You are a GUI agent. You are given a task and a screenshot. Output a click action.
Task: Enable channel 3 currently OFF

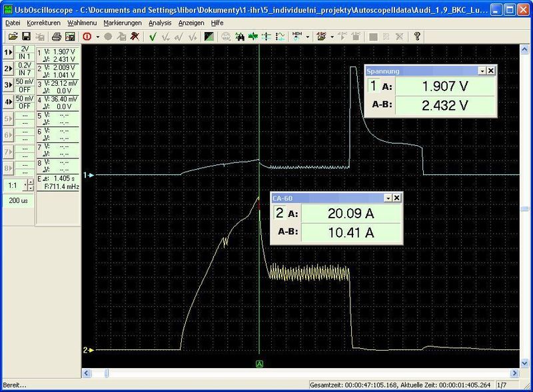coord(8,85)
